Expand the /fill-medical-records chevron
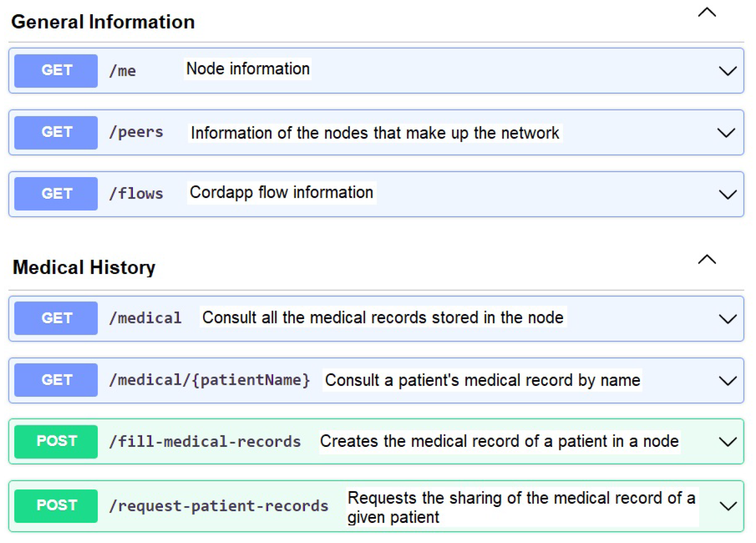This screenshot has height=543, width=756. [727, 442]
